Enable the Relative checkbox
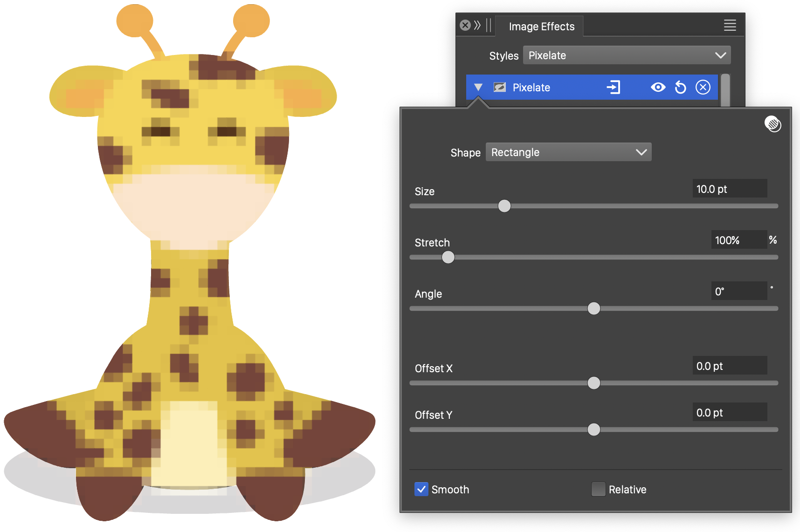The height and width of the screenshot is (532, 800). pos(598,489)
